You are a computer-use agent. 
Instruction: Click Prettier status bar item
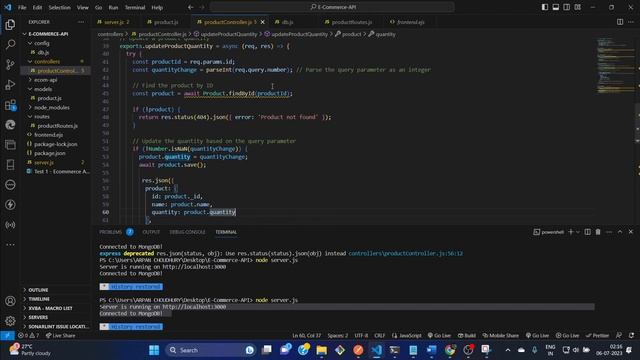597,336
